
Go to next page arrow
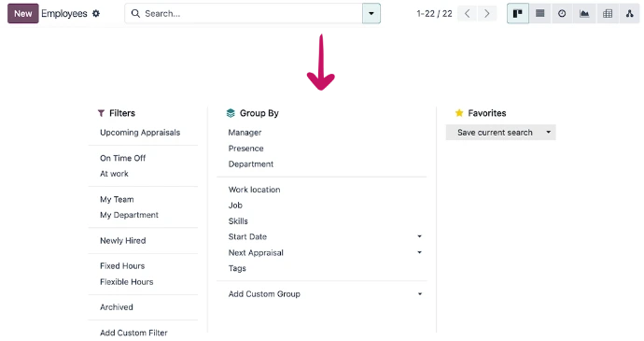486,14
